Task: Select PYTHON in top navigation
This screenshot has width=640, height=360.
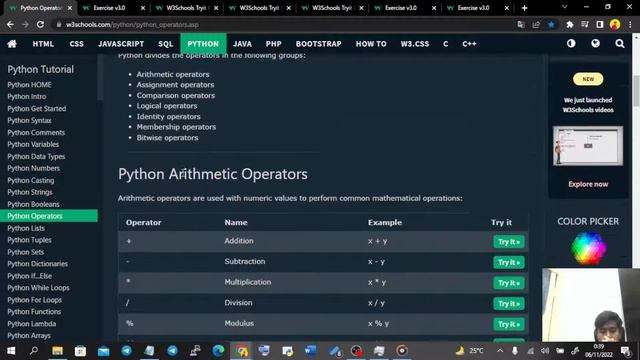Action: pos(203,44)
